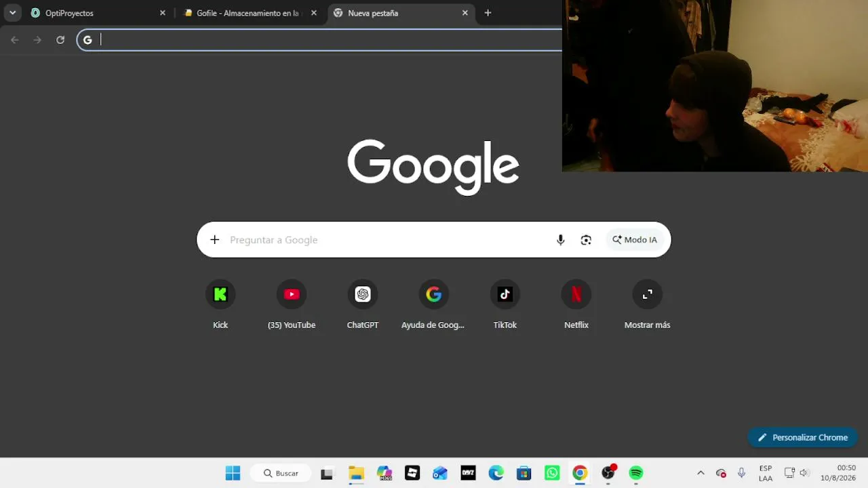Open Modo IA

(x=635, y=240)
